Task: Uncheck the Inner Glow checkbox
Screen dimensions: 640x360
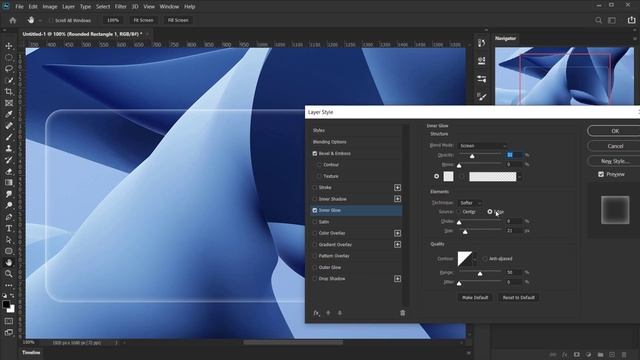Action: point(315,210)
